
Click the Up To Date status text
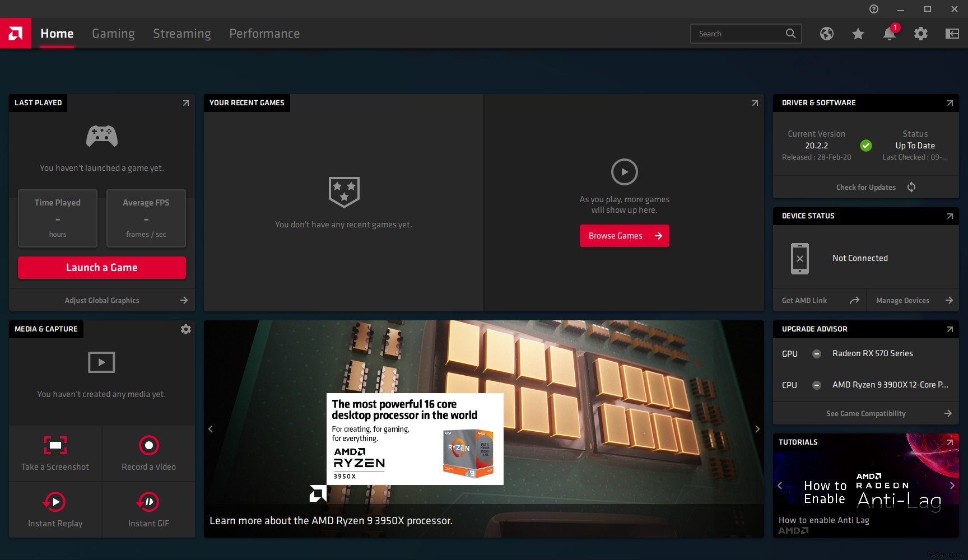(915, 146)
